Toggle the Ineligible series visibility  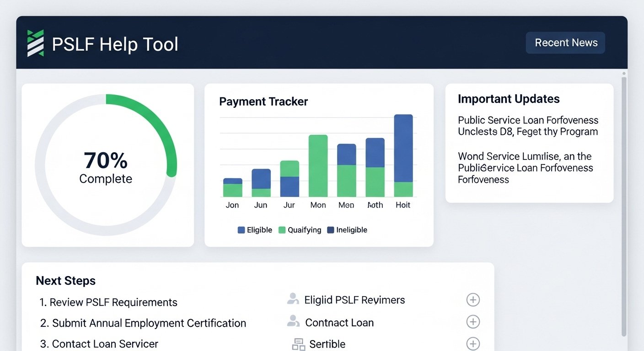click(x=347, y=230)
